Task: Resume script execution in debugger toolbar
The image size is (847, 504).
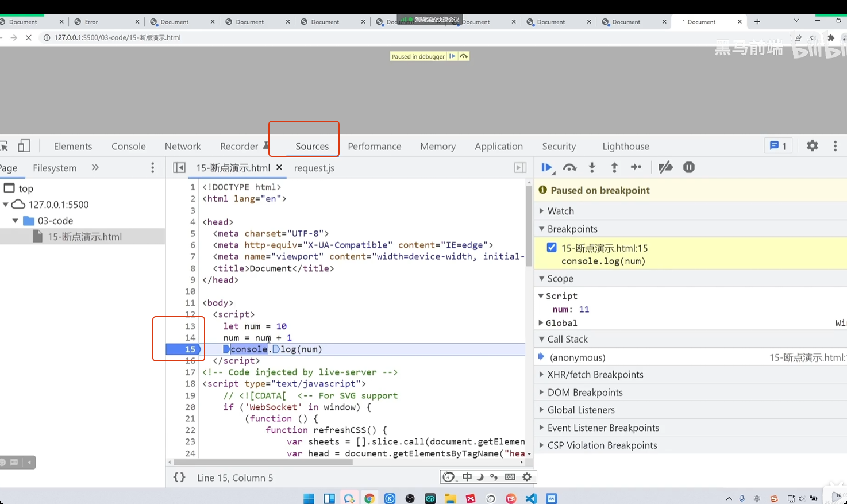Action: [547, 167]
